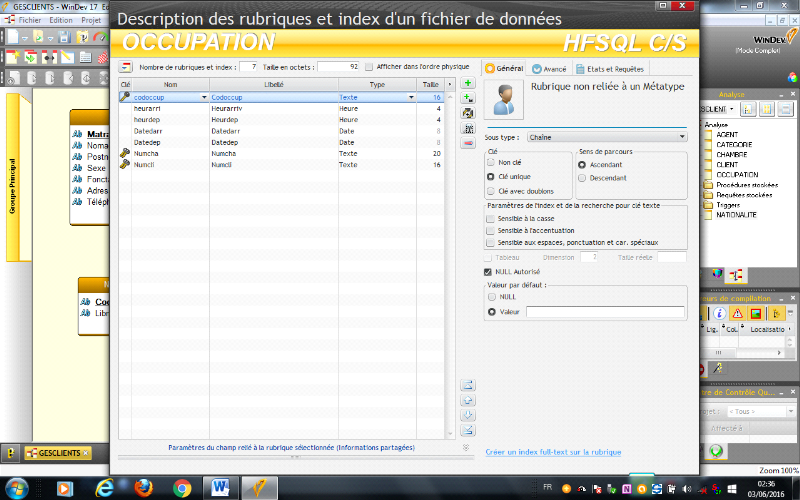Click the red delete rubrique icon
This screenshot has height=500, width=800.
[468, 143]
